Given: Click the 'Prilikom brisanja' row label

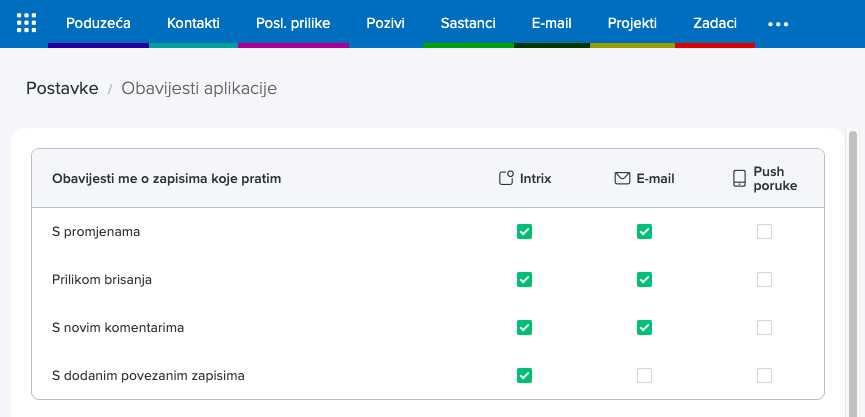Looking at the screenshot, I should tap(102, 280).
